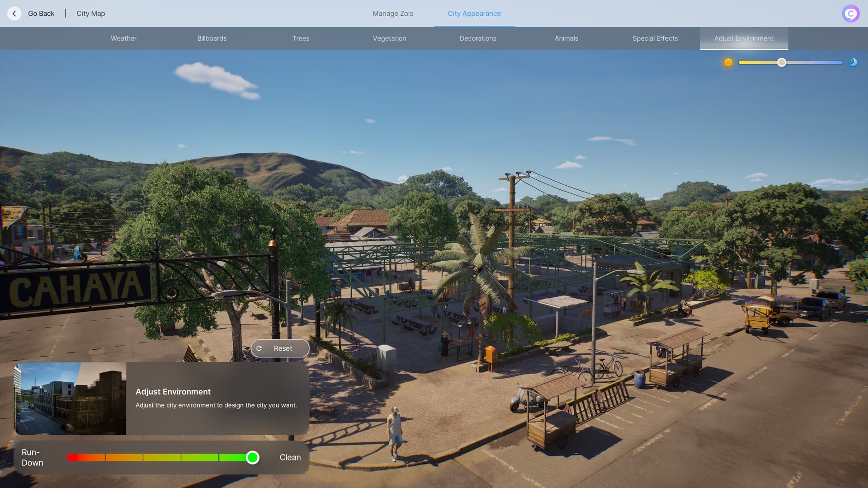This screenshot has height=488, width=868.
Task: Click the green cleanliness slider knob
Action: click(x=253, y=458)
